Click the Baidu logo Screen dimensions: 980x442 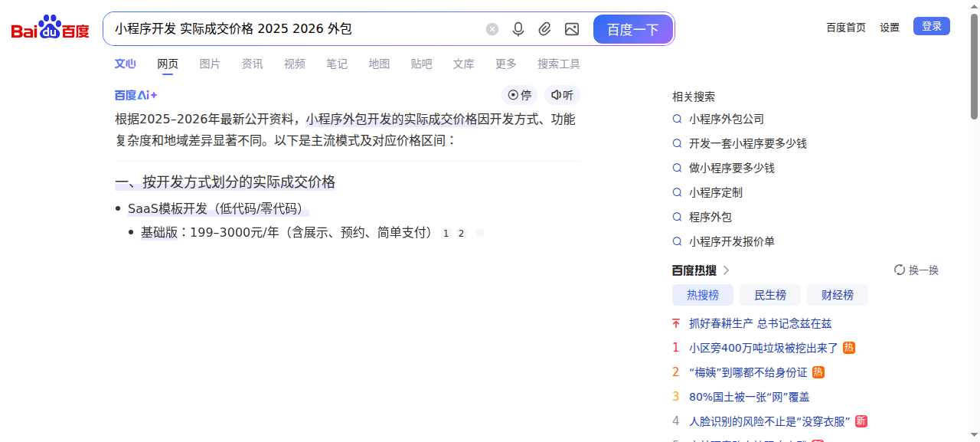pyautogui.click(x=50, y=29)
